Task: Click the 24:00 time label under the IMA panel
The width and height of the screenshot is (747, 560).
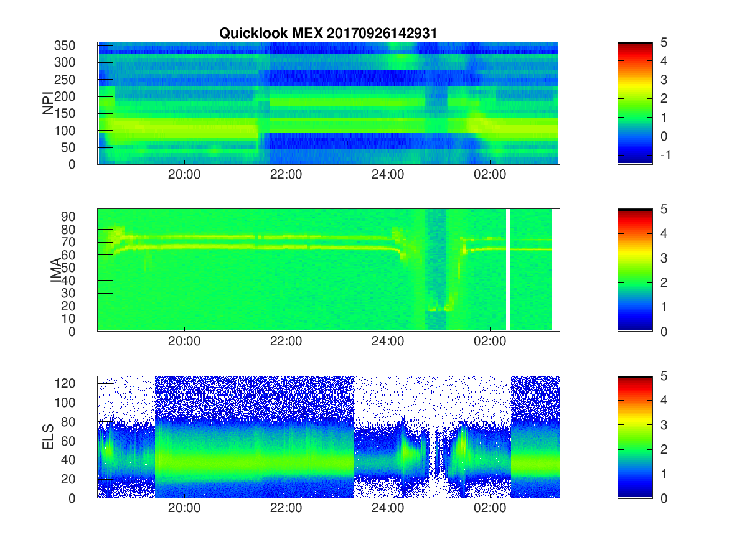Action: coord(388,342)
